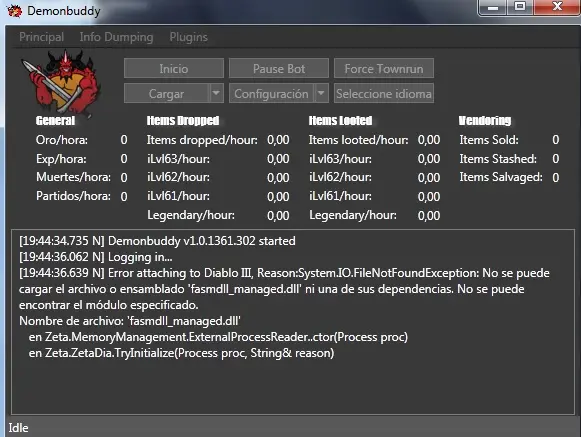This screenshot has height=437, width=581.
Task: Close the Demonbuddy window
Action: (x=557, y=7)
